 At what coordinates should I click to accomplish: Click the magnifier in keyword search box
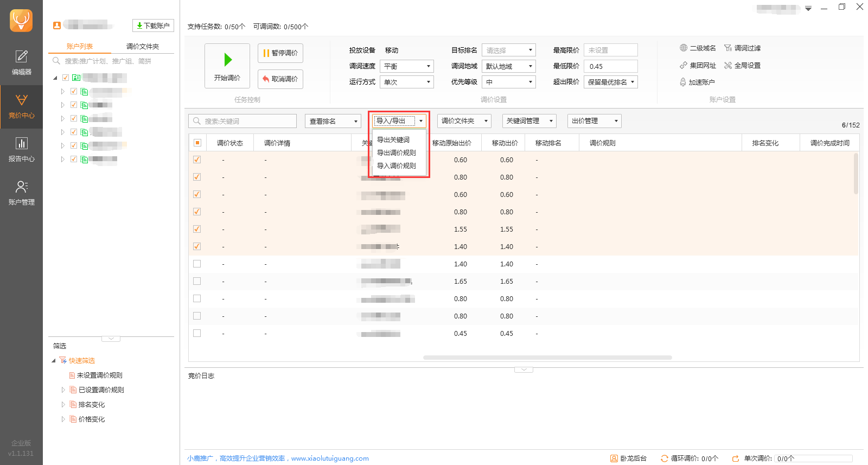(197, 121)
